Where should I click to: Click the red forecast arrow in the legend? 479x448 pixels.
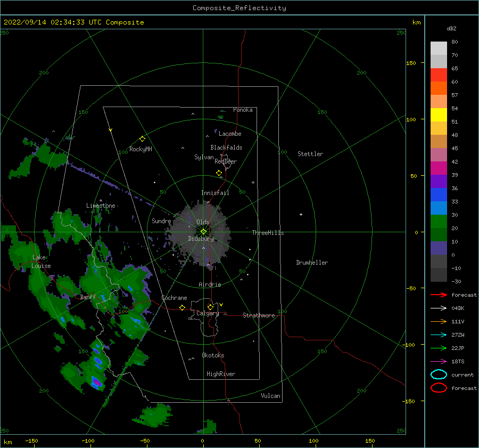tap(439, 295)
